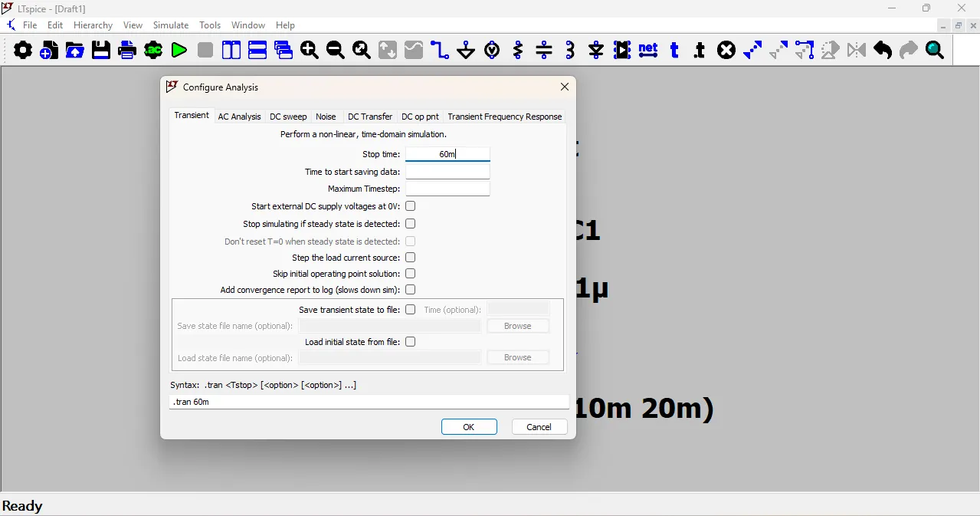Select the duplicate tool icon
Image resolution: width=980 pixels, height=516 pixels.
point(752,51)
